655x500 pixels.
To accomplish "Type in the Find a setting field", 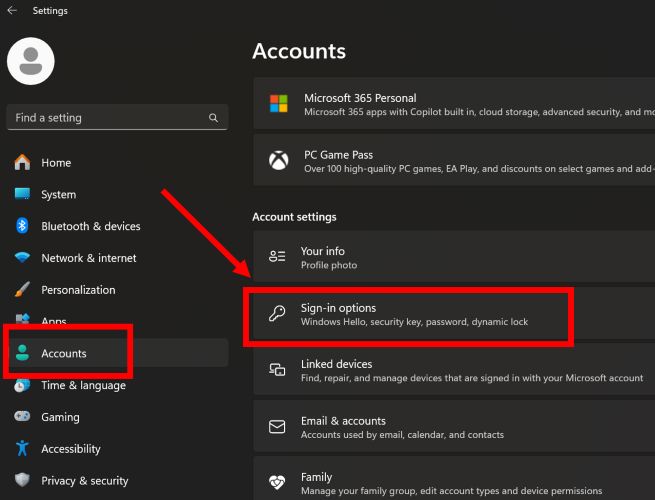I will click(x=105, y=118).
